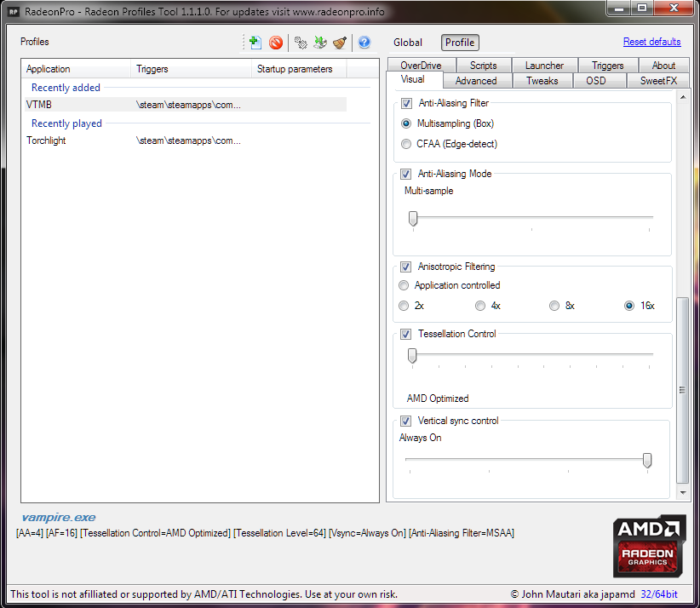
Task: Open the About tab
Action: pos(663,66)
